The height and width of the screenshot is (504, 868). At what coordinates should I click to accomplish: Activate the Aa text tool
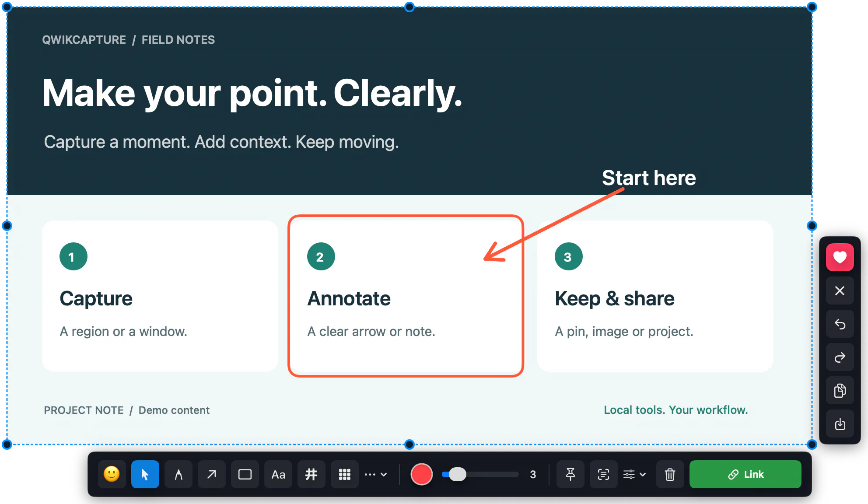pos(278,474)
